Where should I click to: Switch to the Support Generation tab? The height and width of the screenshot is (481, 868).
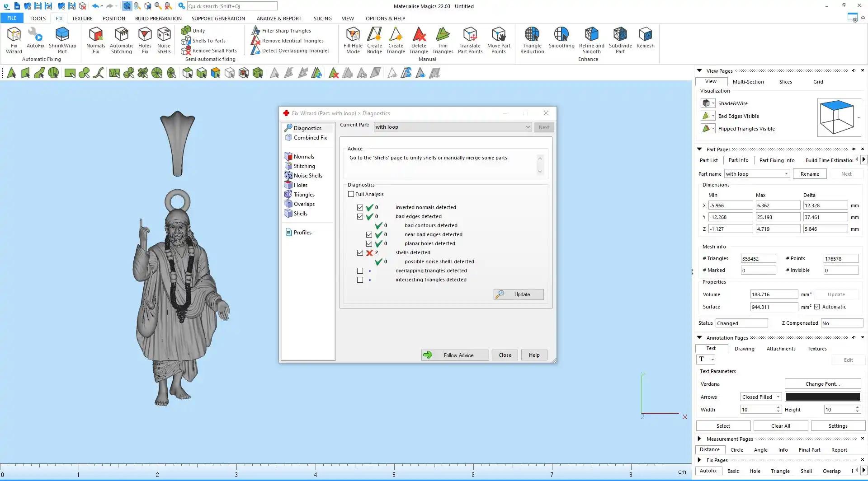pyautogui.click(x=218, y=19)
